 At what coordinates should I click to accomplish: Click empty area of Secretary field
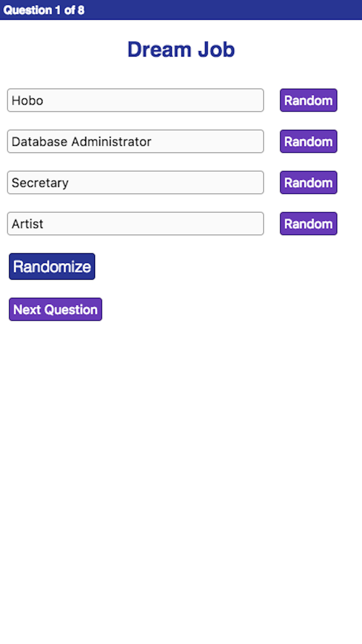(x=167, y=183)
